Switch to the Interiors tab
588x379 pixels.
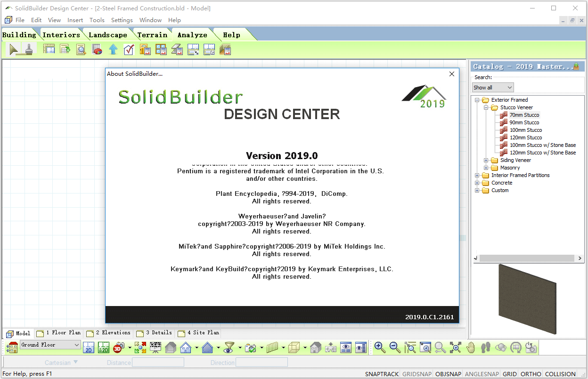tap(61, 35)
